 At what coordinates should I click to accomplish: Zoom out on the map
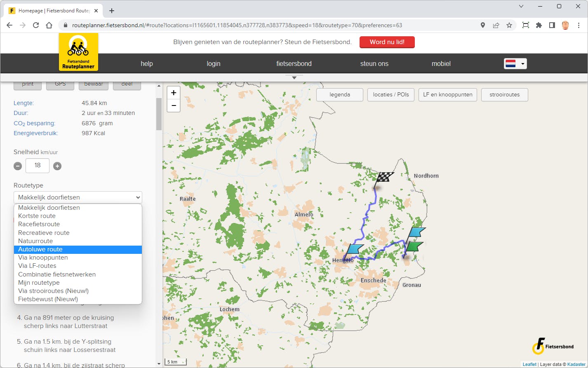point(174,105)
